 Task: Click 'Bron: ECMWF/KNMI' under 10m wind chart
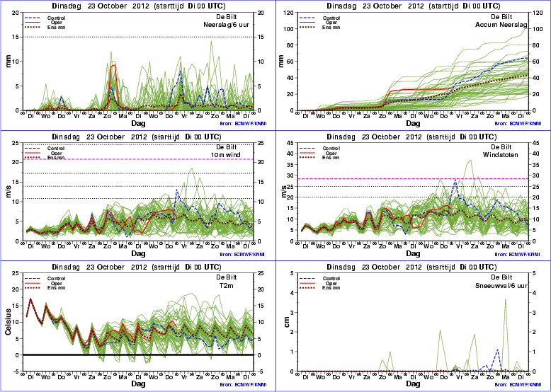(x=242, y=255)
